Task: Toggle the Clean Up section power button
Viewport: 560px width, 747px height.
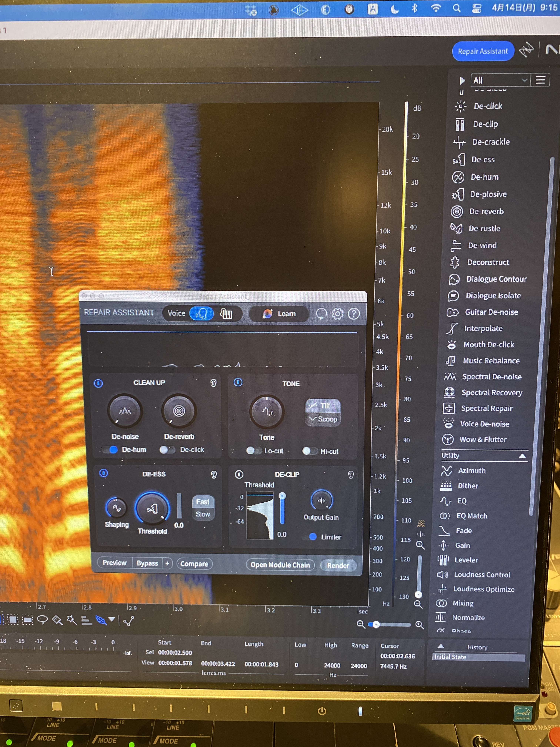Action: click(98, 383)
